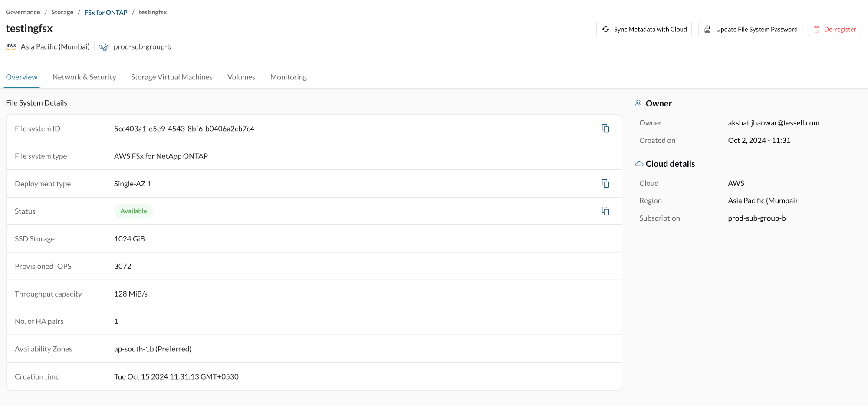Click owner email akshat.jhanwar@tessell.com

(774, 123)
